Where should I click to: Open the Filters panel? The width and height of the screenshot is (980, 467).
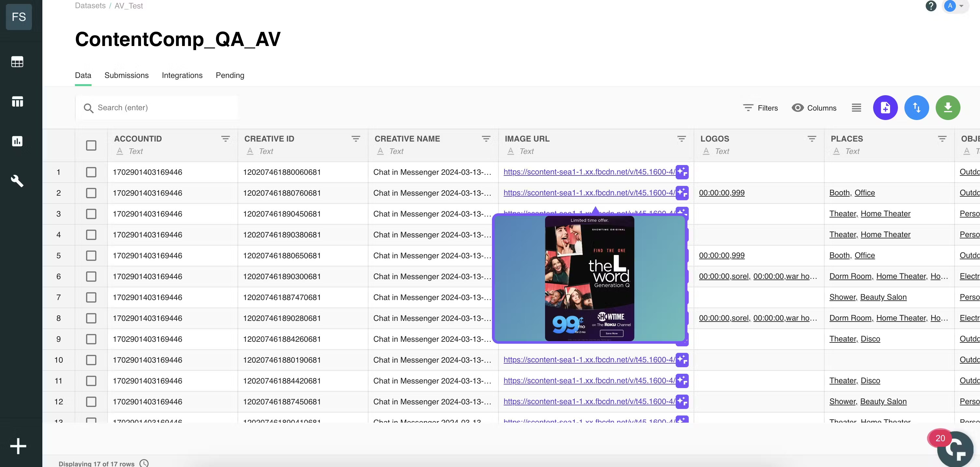[760, 108]
